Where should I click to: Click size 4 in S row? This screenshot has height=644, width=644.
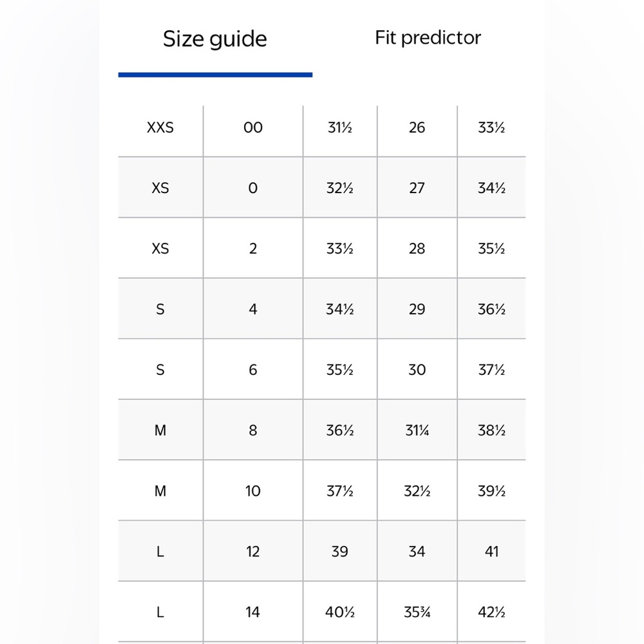coord(253,309)
